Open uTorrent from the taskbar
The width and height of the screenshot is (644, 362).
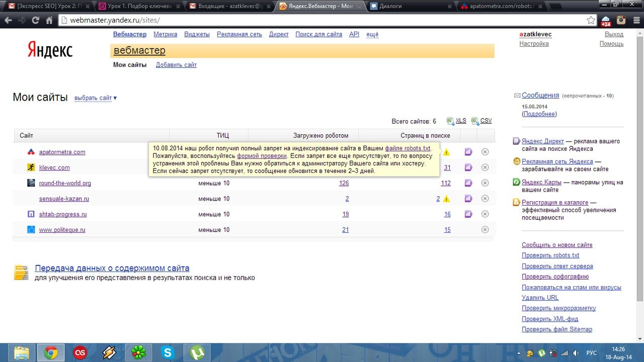click(x=197, y=353)
